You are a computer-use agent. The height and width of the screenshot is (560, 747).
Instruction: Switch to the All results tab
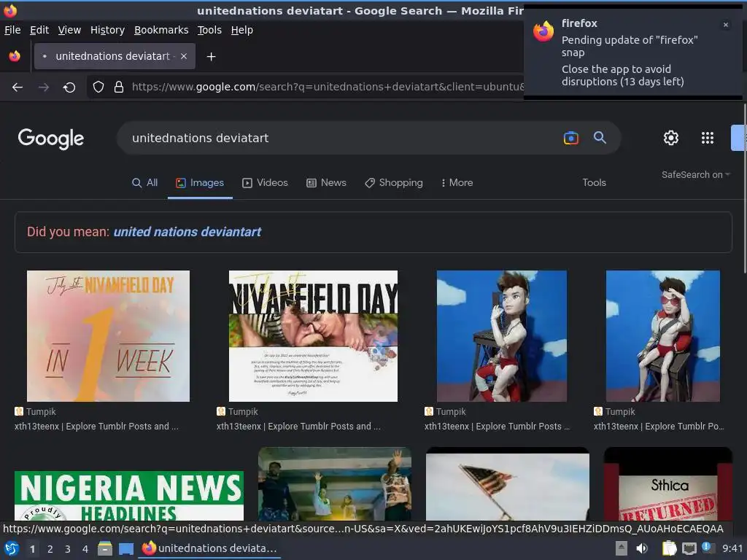pos(145,183)
